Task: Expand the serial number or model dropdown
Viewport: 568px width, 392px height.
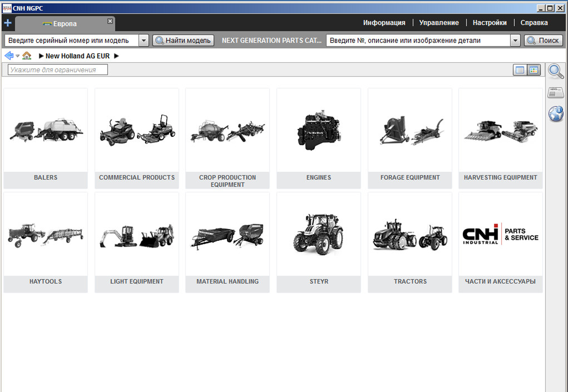Action: [x=144, y=41]
